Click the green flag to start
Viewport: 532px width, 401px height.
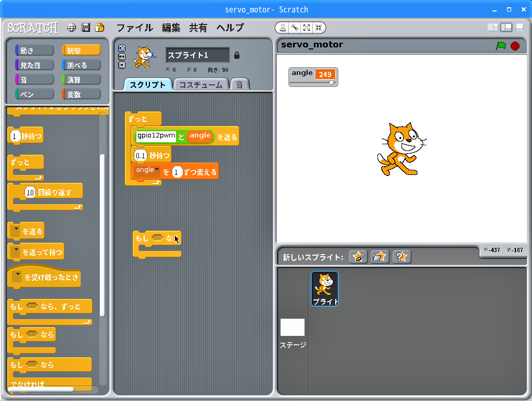(x=501, y=46)
